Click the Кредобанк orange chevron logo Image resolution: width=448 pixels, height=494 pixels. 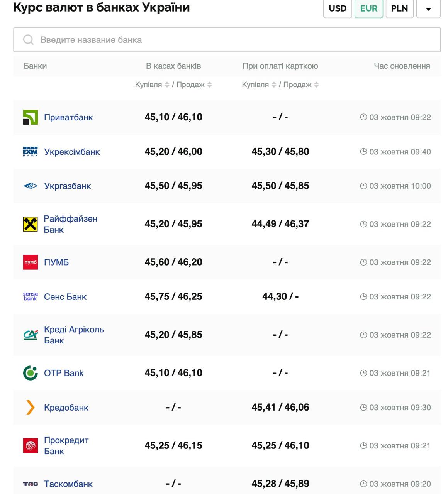click(x=31, y=408)
